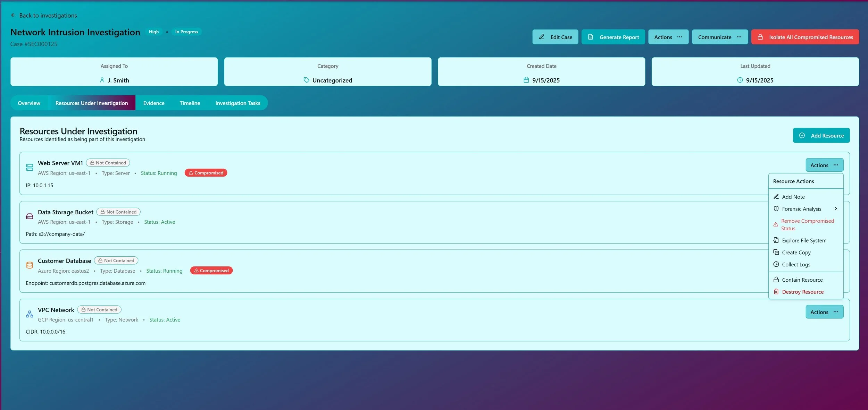Click Customer Database Compromised status badge
868x410 pixels.
click(211, 271)
